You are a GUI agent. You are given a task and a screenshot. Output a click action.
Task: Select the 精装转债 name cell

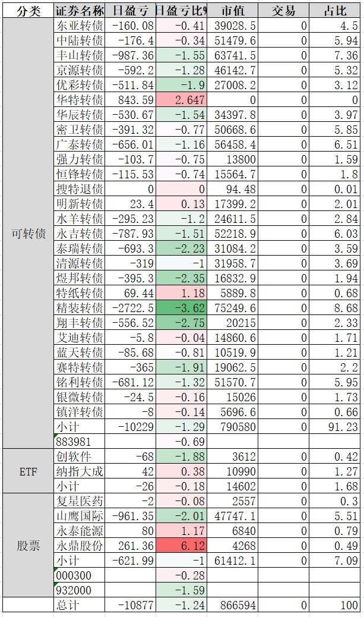(79, 308)
